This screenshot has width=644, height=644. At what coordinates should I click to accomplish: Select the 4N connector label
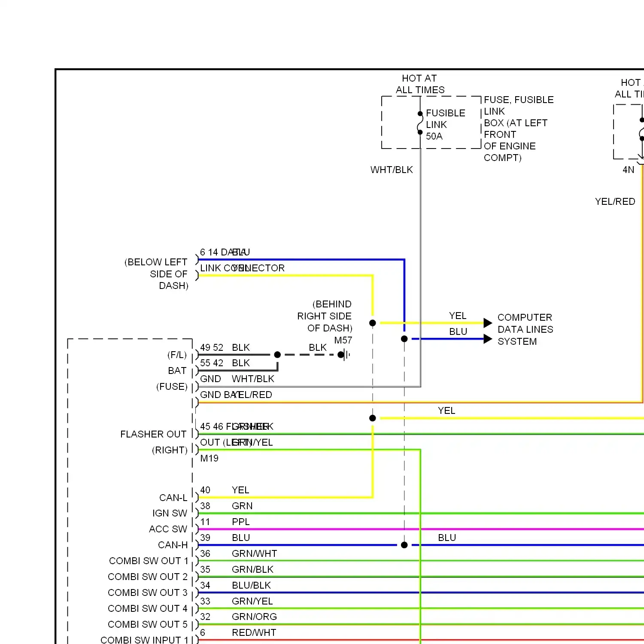[x=628, y=170]
